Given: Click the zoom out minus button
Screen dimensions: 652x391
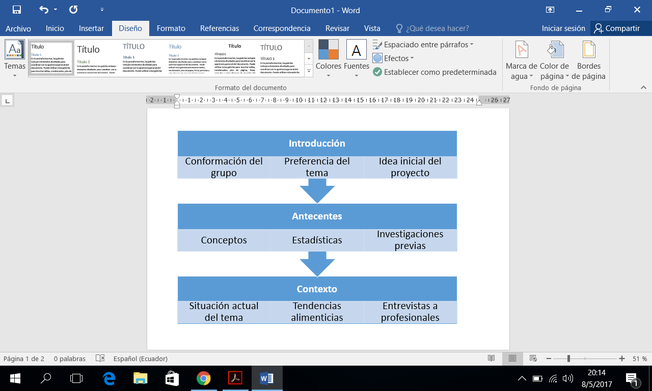Looking at the screenshot, I should [x=548, y=359].
